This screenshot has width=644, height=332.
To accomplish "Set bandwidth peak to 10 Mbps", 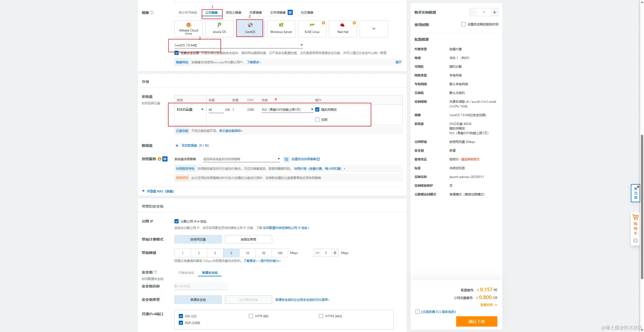I will pos(247,253).
